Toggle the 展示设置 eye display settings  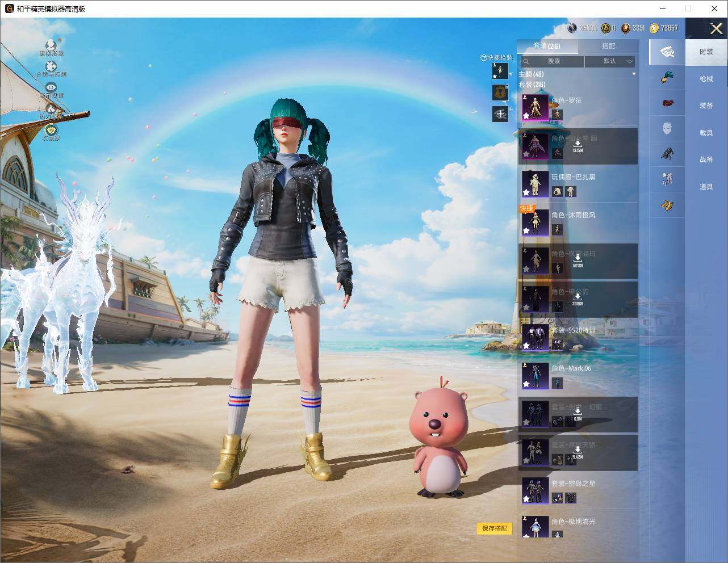point(51,87)
